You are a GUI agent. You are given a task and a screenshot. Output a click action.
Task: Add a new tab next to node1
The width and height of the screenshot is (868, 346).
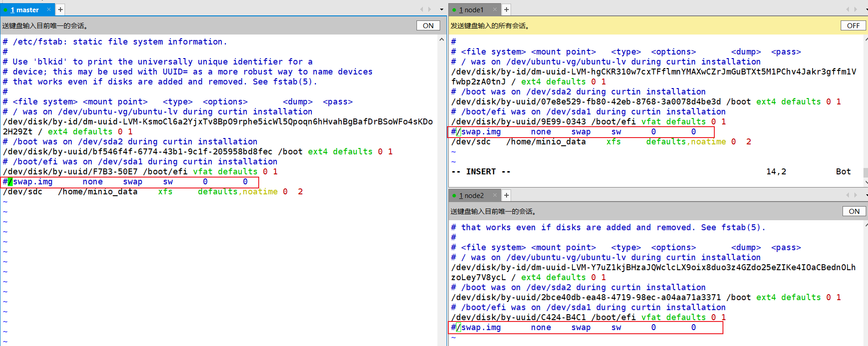(x=507, y=10)
